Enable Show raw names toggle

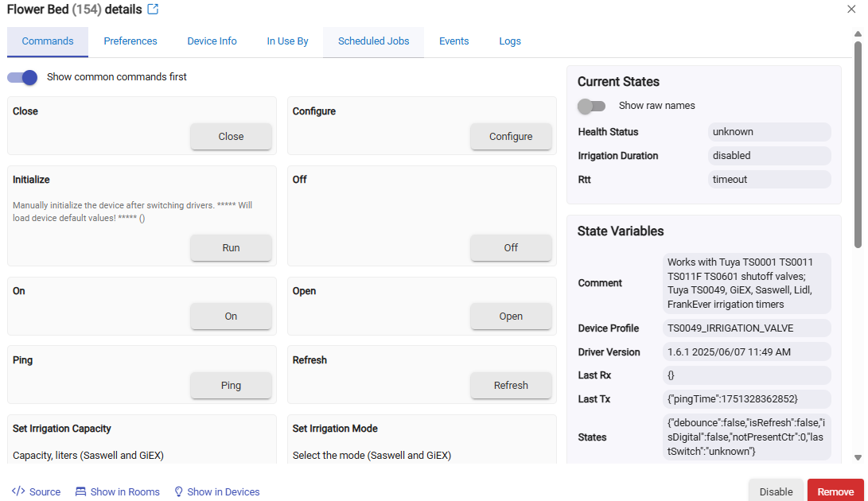(591, 106)
